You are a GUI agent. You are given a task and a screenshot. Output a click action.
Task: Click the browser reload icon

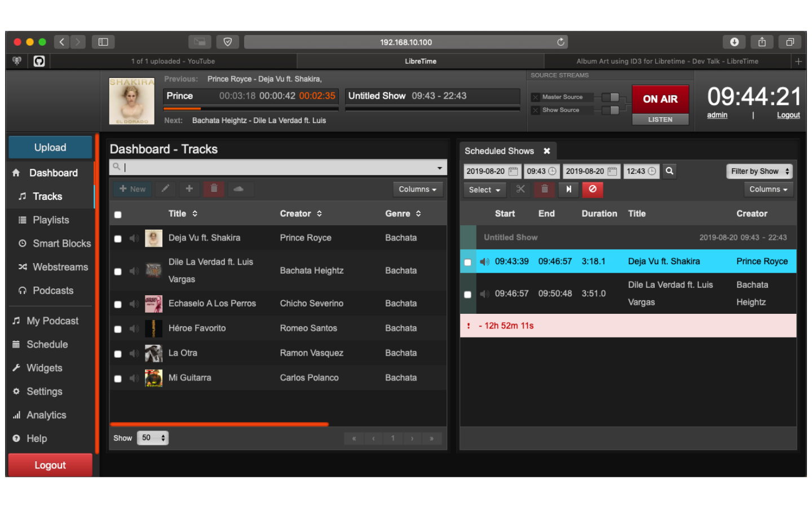click(561, 42)
